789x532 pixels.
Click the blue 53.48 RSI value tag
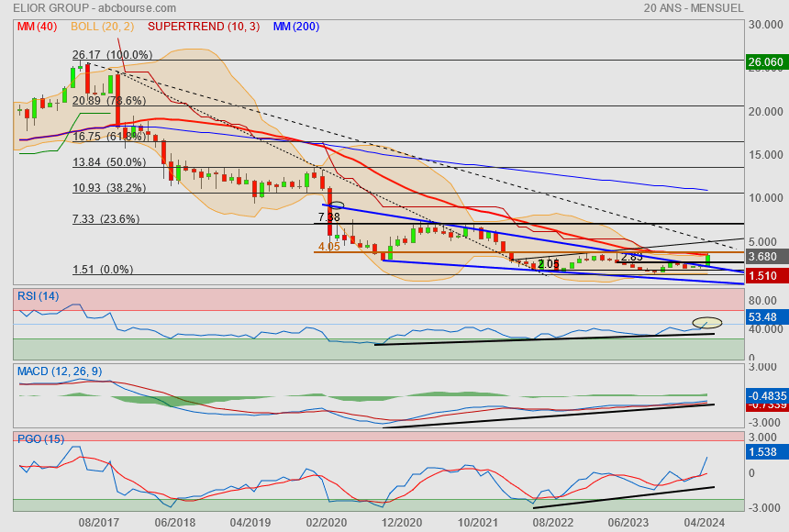(x=764, y=316)
